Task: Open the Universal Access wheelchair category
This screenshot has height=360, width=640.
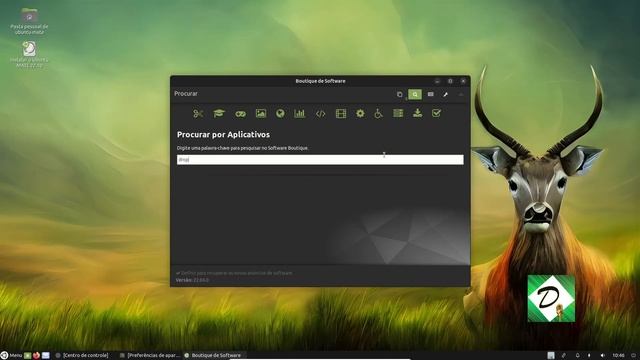Action: pyautogui.click(x=378, y=113)
